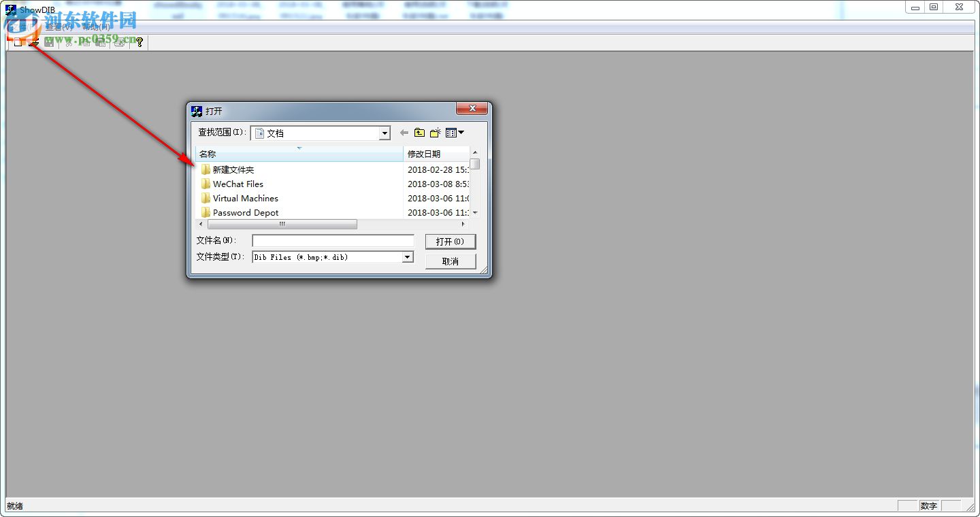This screenshot has width=980, height=517.
Task: Close the ShowDIB main window
Action: (x=959, y=7)
